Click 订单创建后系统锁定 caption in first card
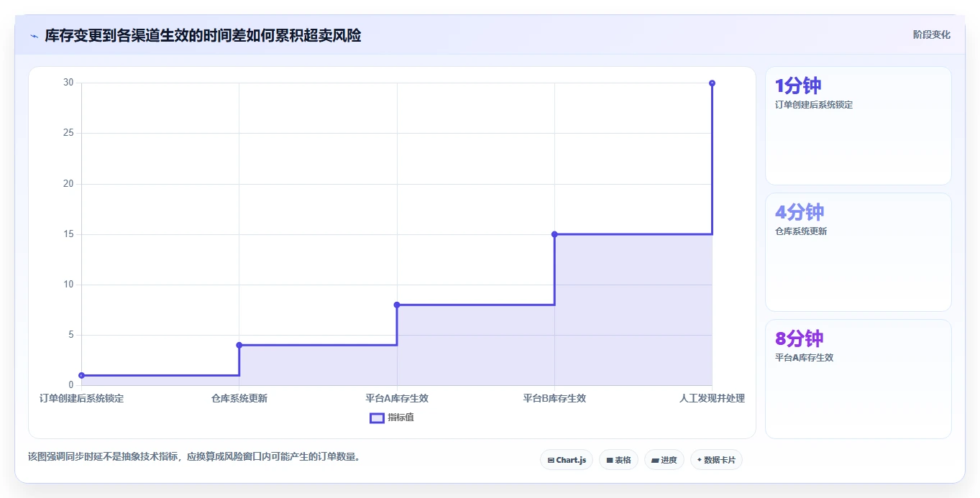The image size is (980, 498). [814, 105]
